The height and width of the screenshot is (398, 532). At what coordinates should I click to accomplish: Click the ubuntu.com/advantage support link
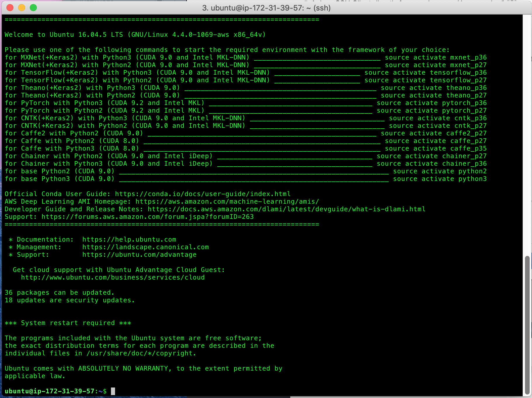tap(139, 255)
